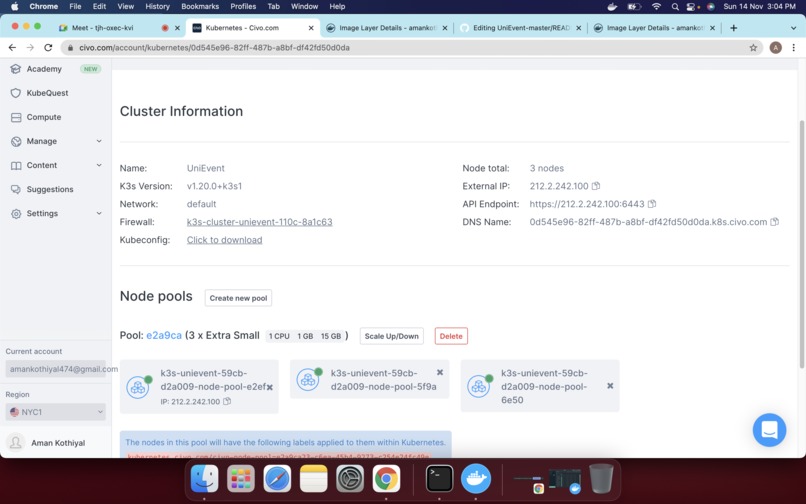The width and height of the screenshot is (806, 504).
Task: Open Launchpad from the Dock
Action: coord(241,478)
